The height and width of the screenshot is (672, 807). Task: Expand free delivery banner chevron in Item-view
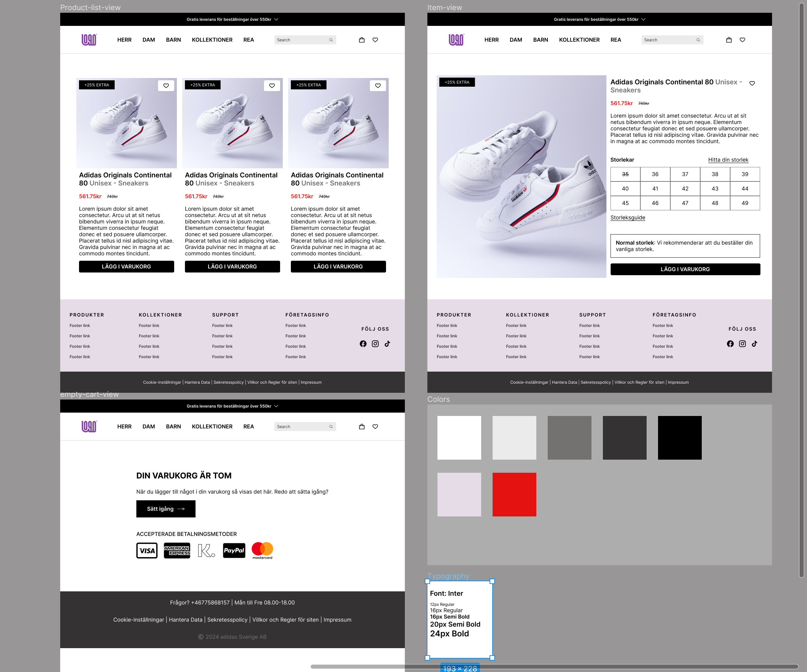point(643,19)
